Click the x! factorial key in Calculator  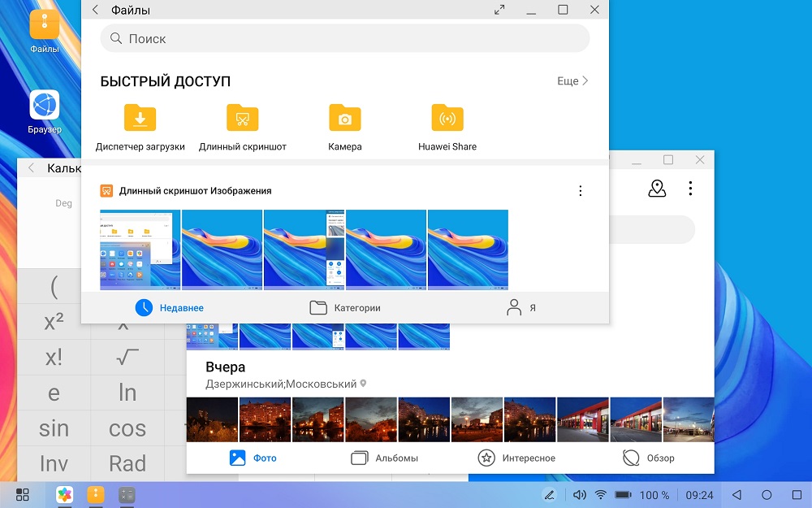click(54, 357)
